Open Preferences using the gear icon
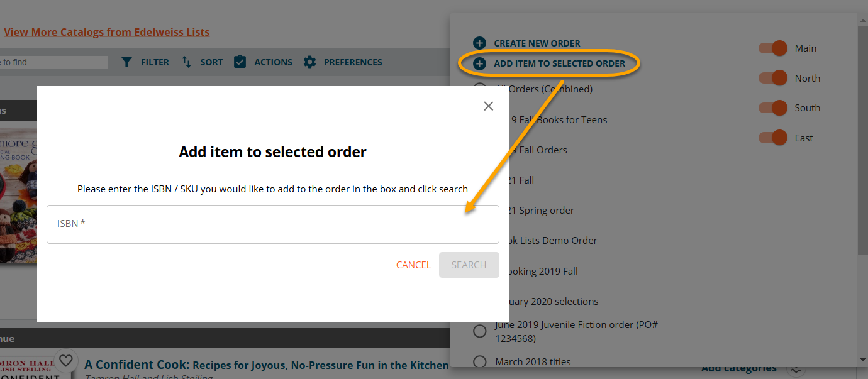 [x=309, y=62]
